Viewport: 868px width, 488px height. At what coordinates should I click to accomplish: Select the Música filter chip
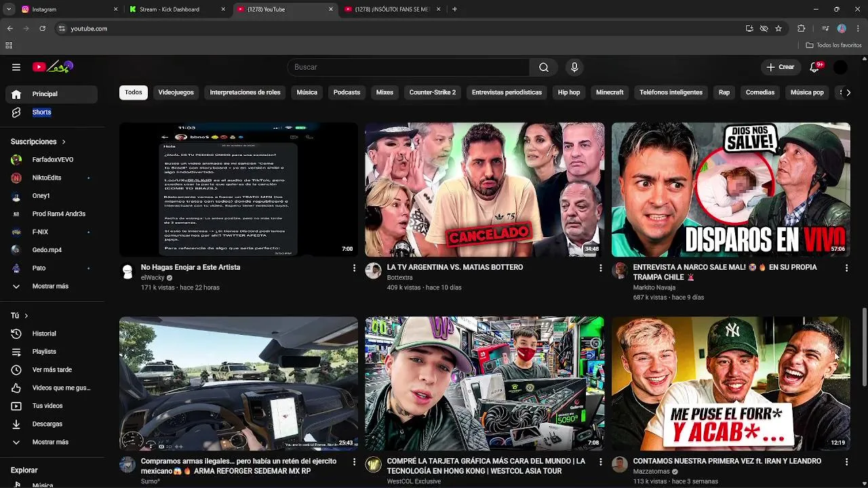pyautogui.click(x=307, y=92)
